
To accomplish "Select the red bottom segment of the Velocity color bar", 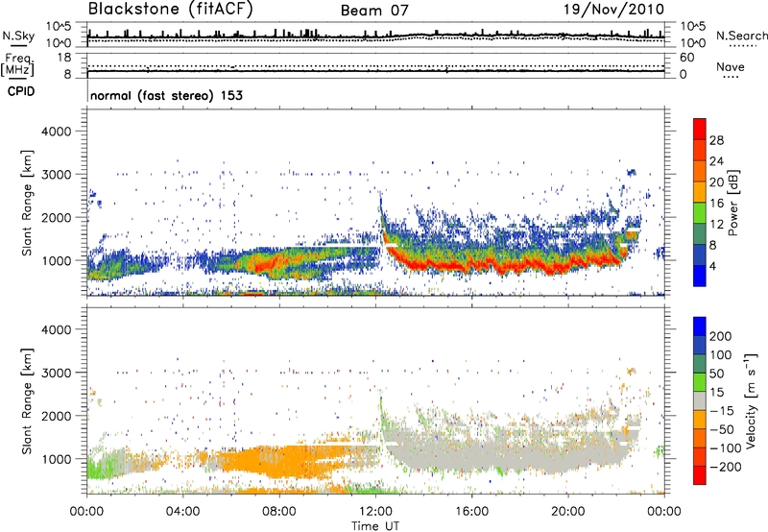I will point(700,475).
